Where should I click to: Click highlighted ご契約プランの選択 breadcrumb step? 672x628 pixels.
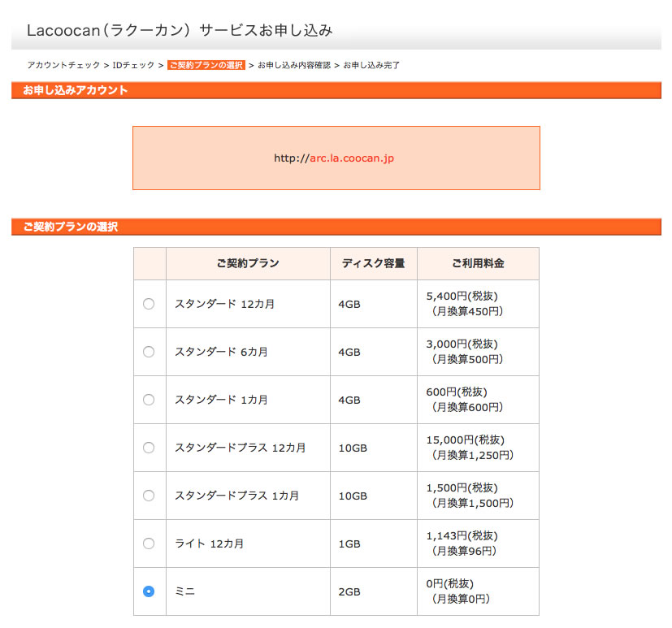coord(206,65)
